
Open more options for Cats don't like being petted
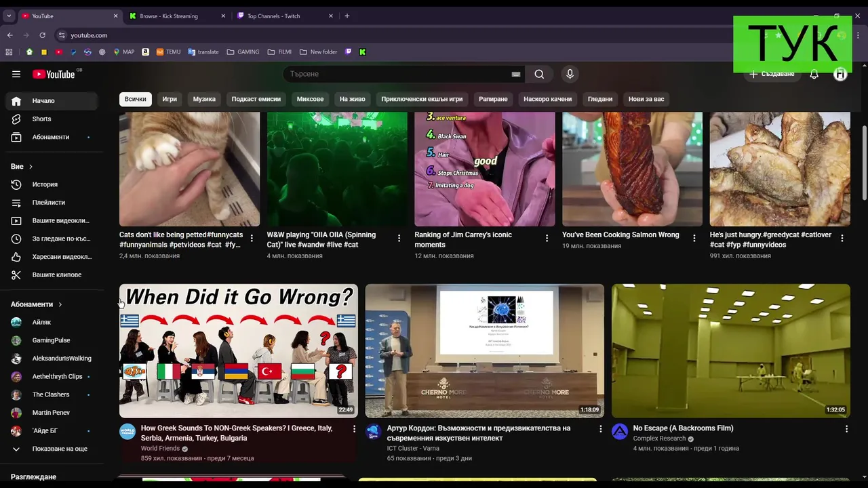[x=252, y=238]
